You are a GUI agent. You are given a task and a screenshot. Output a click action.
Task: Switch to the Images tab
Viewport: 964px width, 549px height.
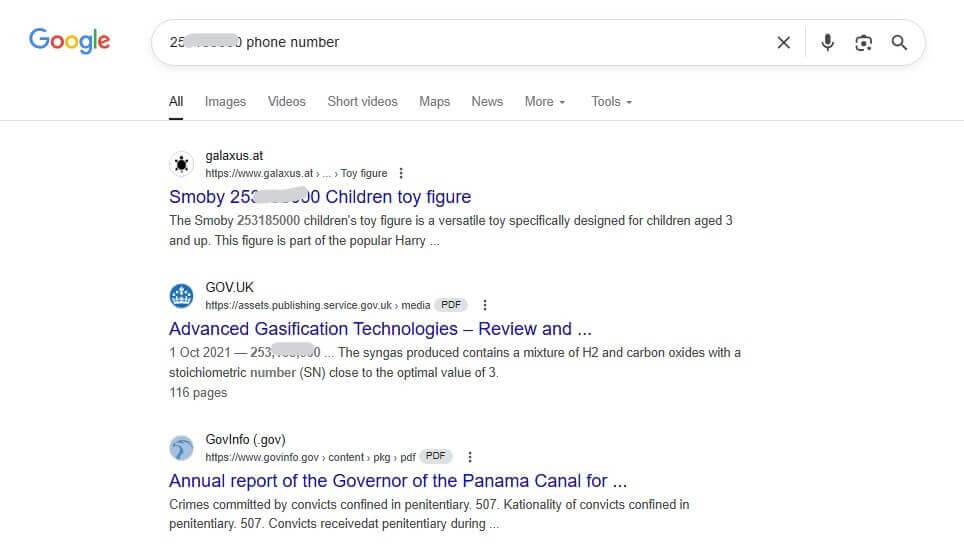(225, 101)
